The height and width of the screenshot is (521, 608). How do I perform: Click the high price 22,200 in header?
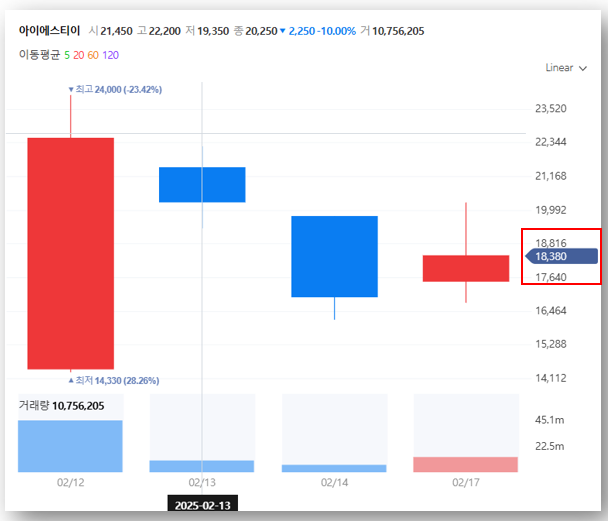click(164, 31)
